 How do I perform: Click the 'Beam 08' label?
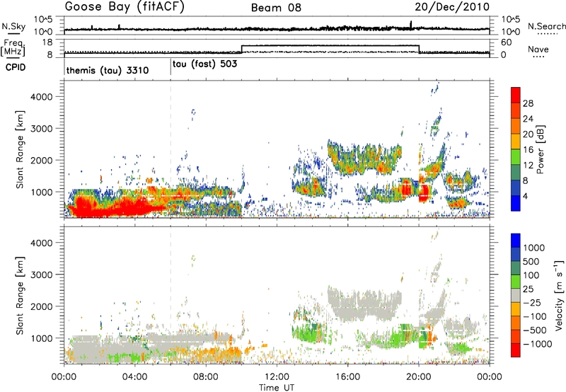click(x=276, y=8)
